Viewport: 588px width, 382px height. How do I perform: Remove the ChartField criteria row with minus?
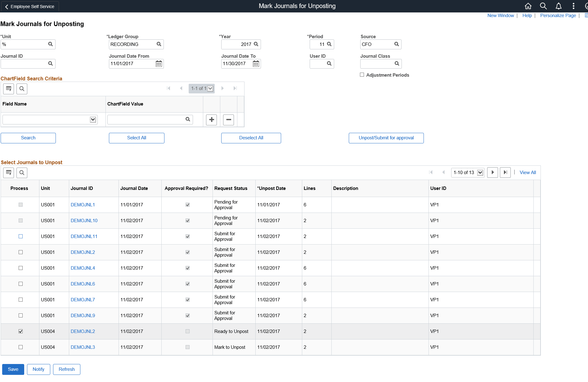pos(229,120)
